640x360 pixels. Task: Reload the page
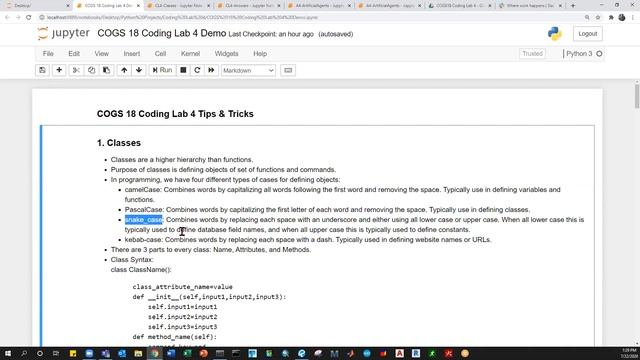tap(29, 18)
